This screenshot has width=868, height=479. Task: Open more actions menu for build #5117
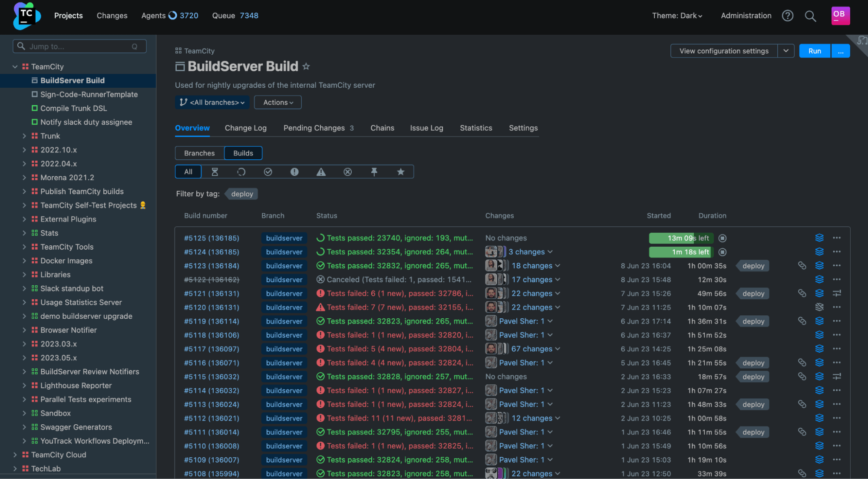(x=837, y=349)
